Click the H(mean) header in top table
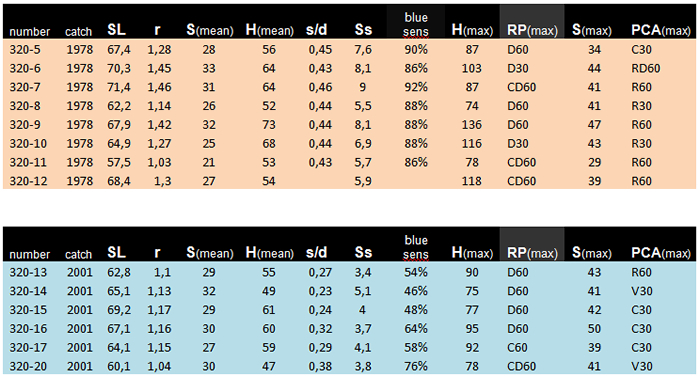This screenshot has height=377, width=700. [270, 30]
